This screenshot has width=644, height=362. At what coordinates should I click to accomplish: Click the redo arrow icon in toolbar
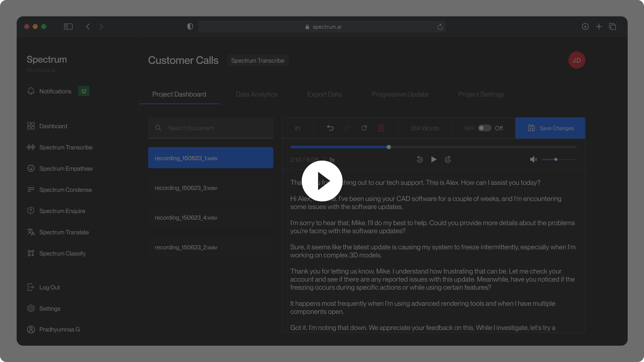(x=347, y=128)
